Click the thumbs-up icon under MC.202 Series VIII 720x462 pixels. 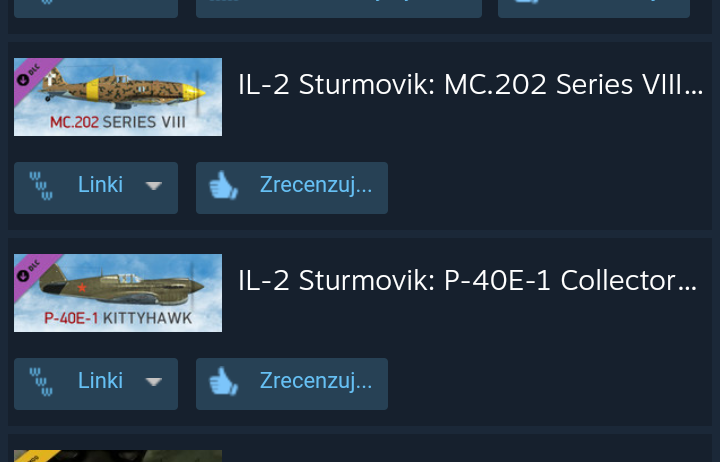pos(223,186)
